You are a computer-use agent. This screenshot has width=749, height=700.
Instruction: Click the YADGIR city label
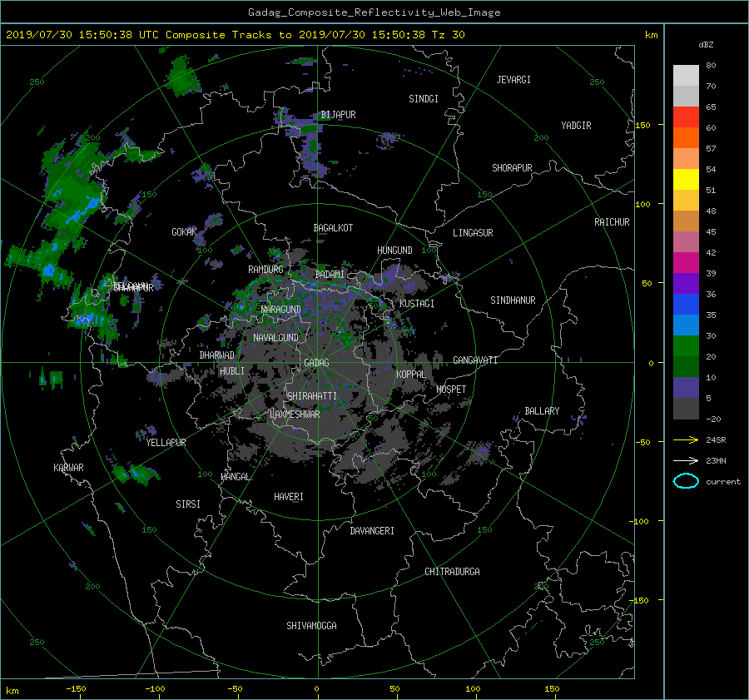pos(576,125)
